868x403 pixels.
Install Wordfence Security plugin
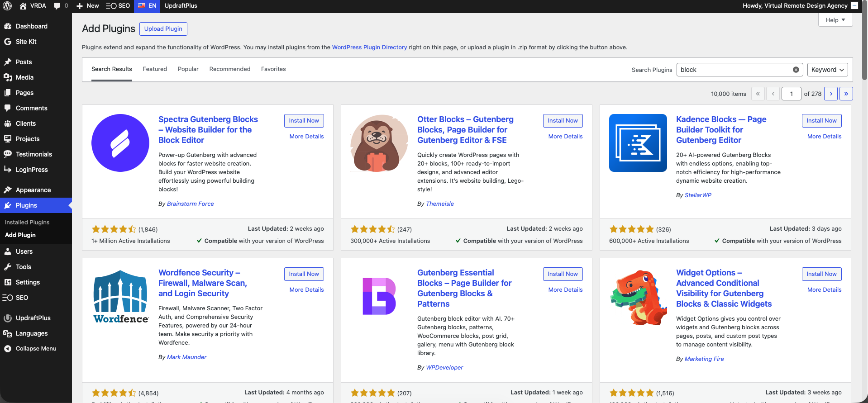[x=304, y=274]
